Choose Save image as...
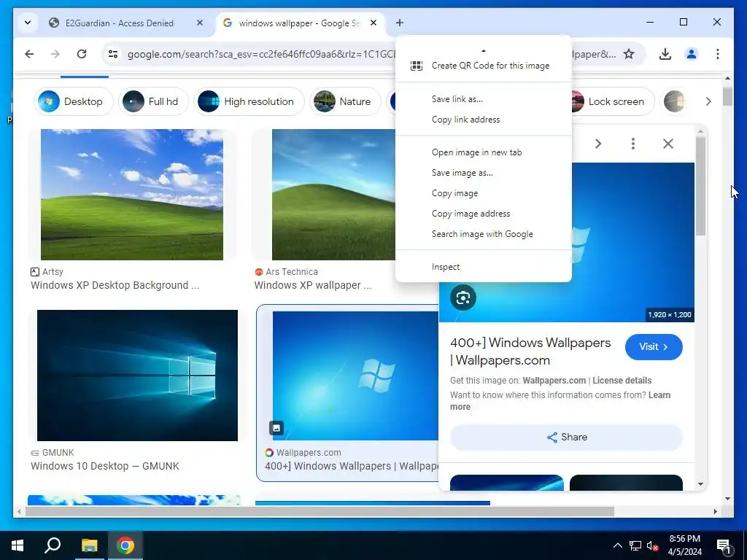 point(484,173)
